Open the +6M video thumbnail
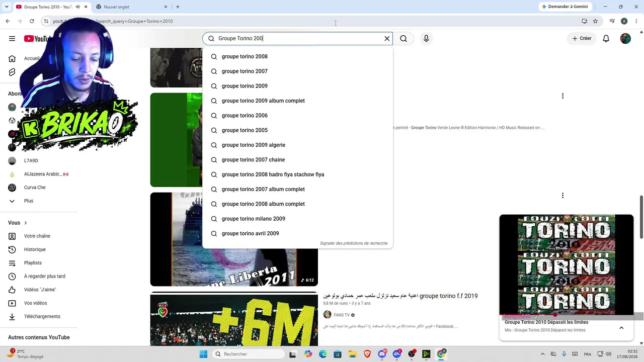 click(x=234, y=320)
